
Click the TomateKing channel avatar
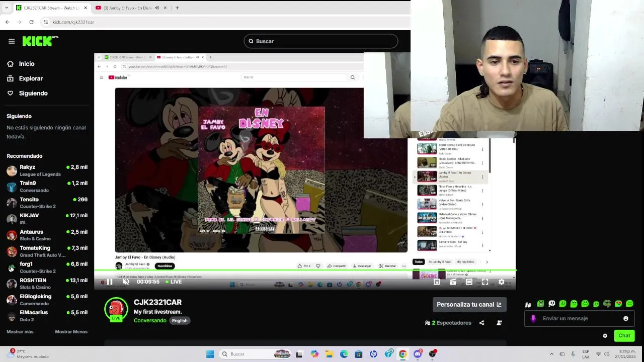click(12, 251)
